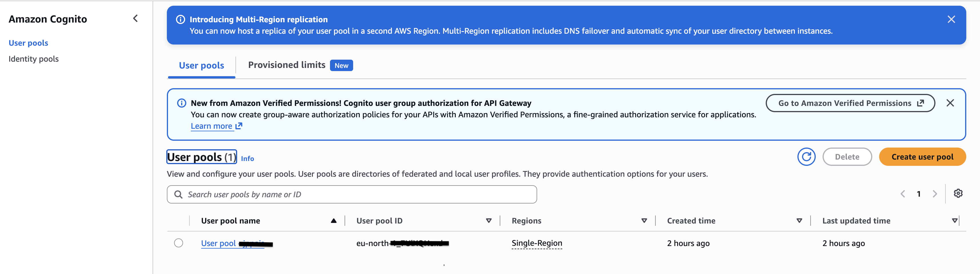Click the '2 hours ago' Created time cell

pos(688,243)
